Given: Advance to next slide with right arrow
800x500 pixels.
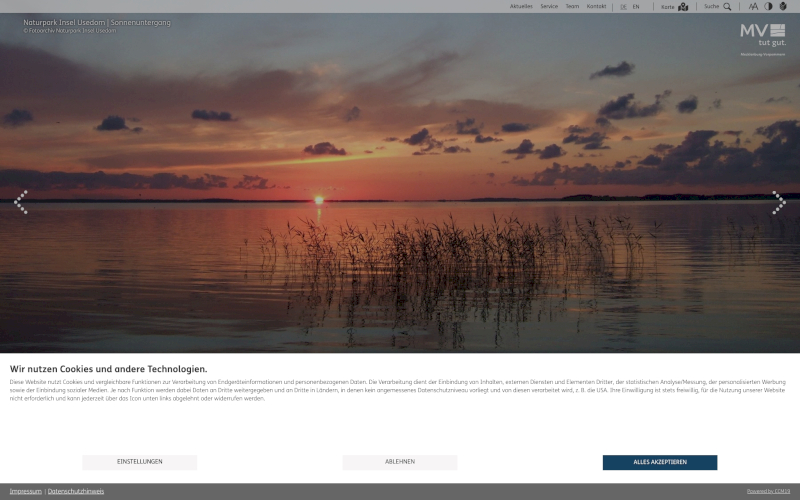Looking at the screenshot, I should (x=779, y=203).
